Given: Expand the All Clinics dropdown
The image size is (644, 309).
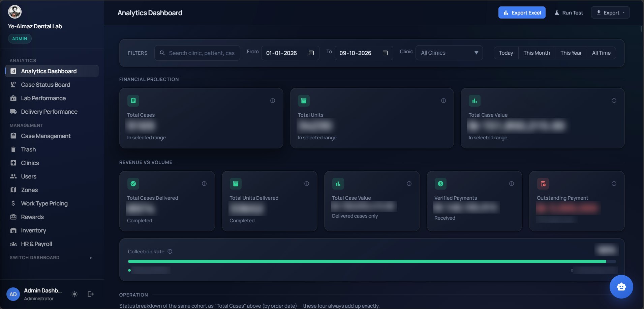Looking at the screenshot, I should point(449,53).
